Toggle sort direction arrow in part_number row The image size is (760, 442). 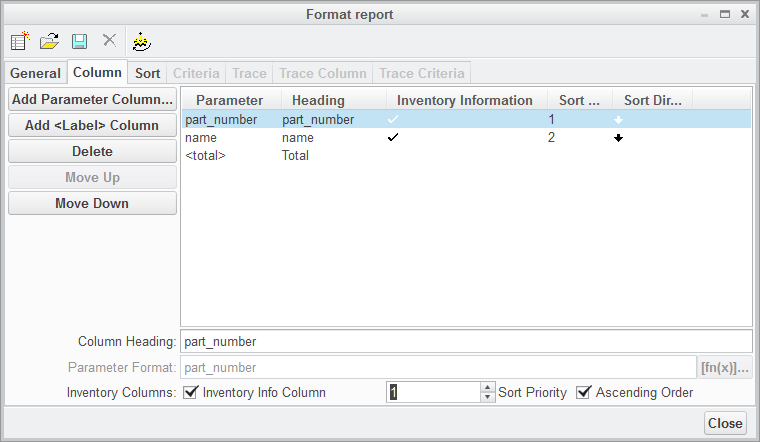pos(618,120)
